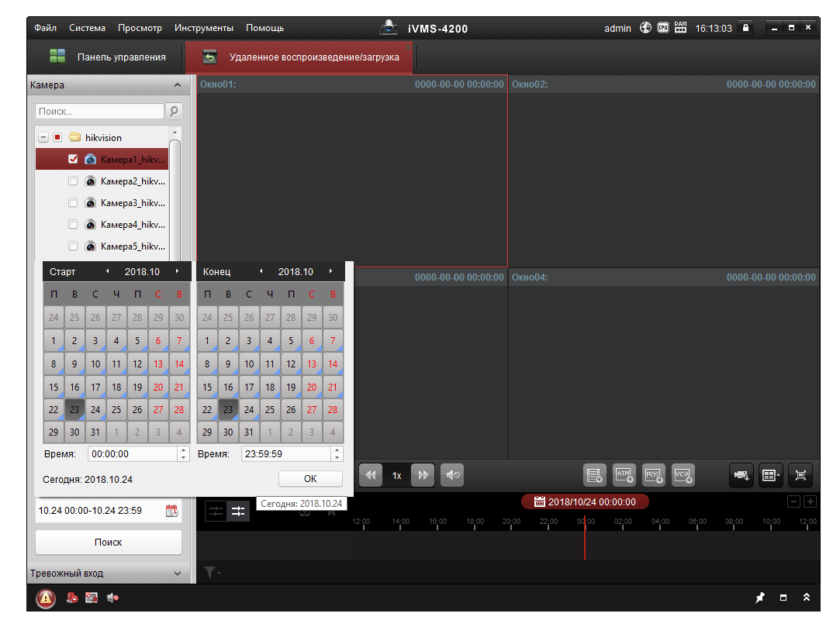Collapse the hikvision tree group
The width and height of the screenshot is (840, 634).
click(43, 138)
